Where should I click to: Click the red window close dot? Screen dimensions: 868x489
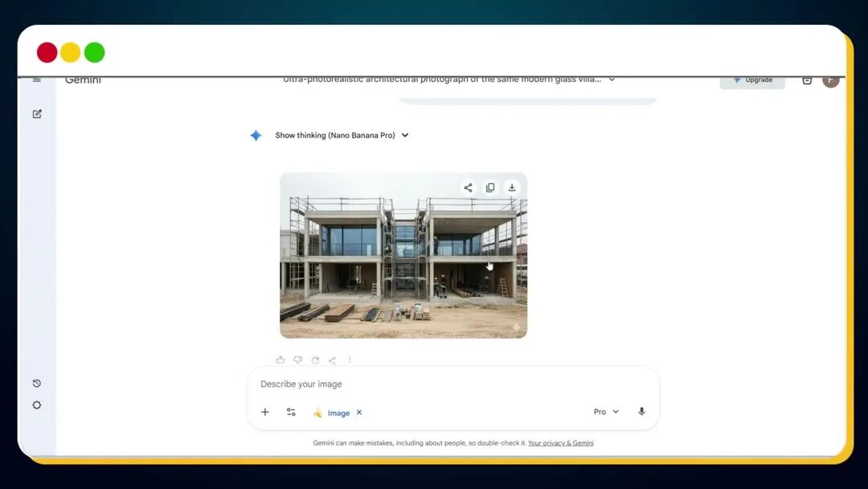[47, 52]
